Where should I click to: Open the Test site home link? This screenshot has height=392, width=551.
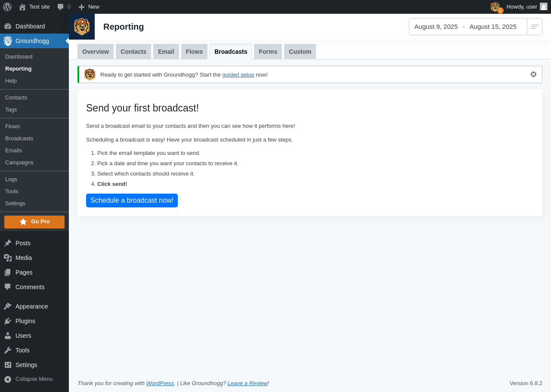coord(34,7)
